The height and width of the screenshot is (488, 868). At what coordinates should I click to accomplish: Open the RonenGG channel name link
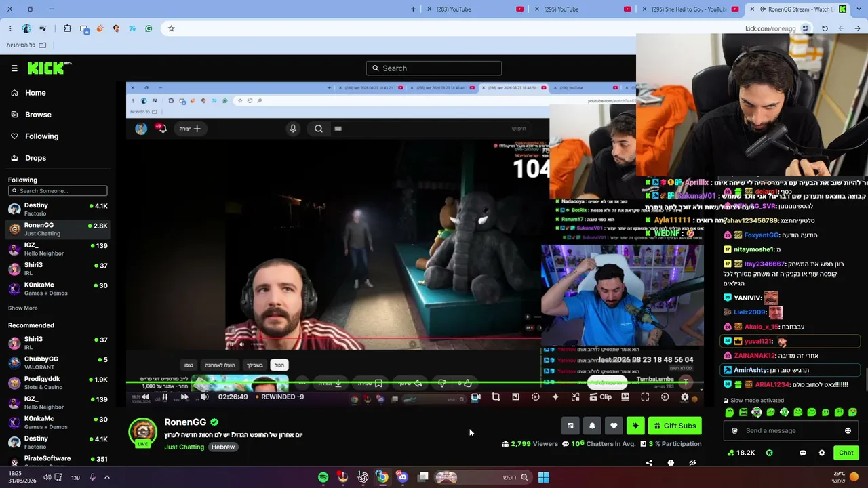pyautogui.click(x=185, y=422)
